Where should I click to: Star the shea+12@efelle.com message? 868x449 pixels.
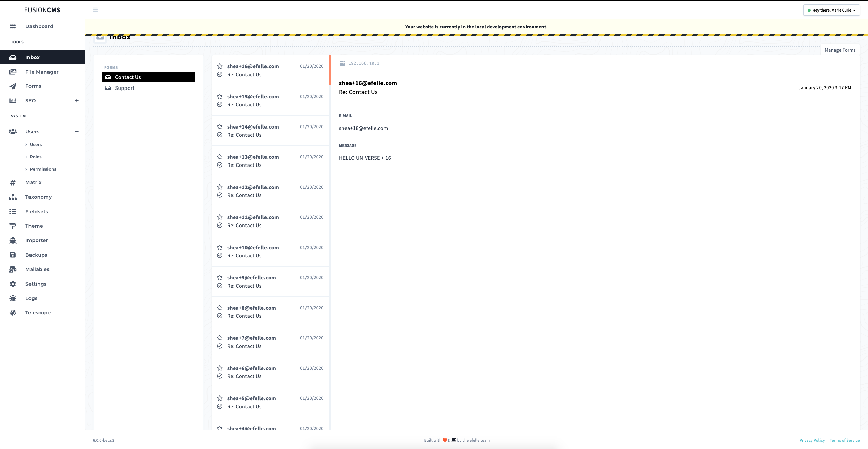pos(220,187)
